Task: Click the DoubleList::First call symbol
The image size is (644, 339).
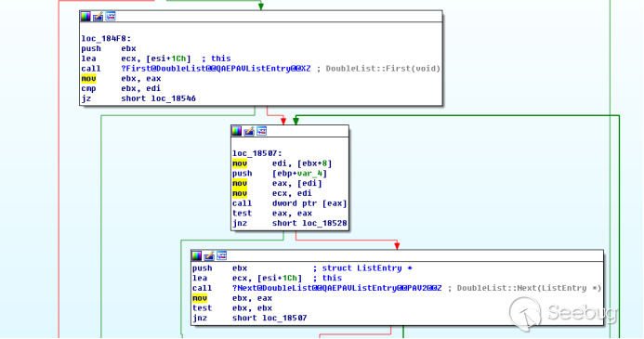Action: [216, 69]
